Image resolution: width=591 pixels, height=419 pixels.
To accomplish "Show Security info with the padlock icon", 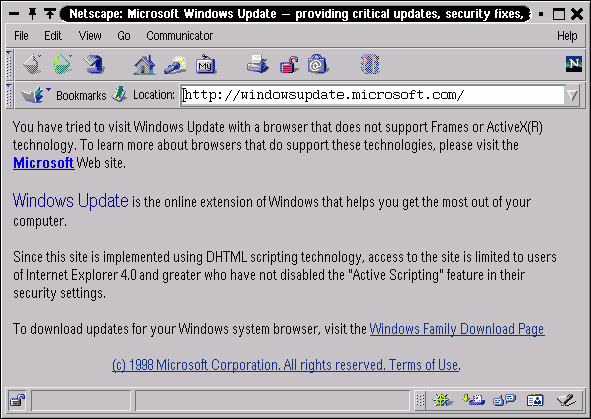I will [x=289, y=64].
